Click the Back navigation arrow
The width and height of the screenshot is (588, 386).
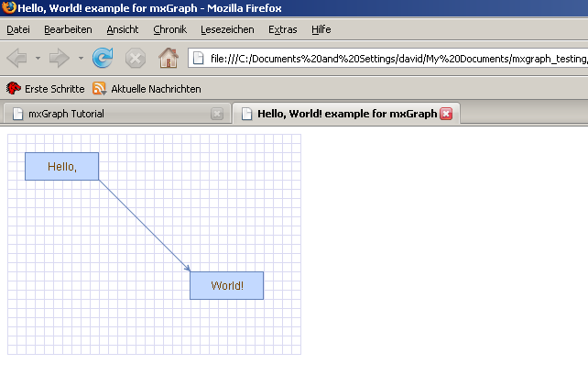(17, 59)
